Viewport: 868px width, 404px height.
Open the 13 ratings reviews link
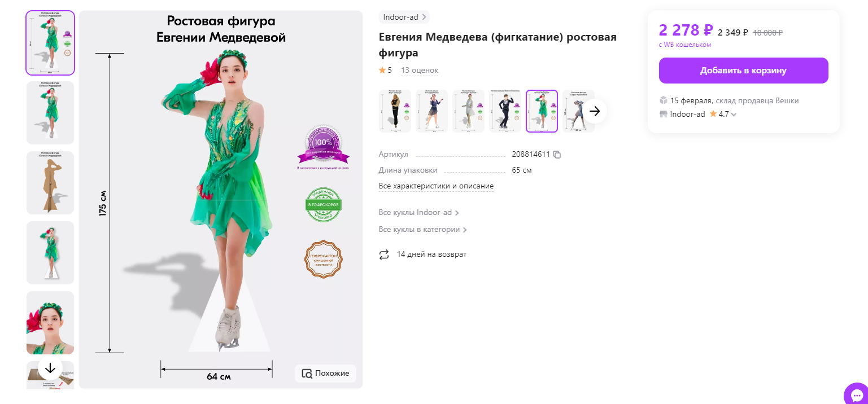pos(419,71)
